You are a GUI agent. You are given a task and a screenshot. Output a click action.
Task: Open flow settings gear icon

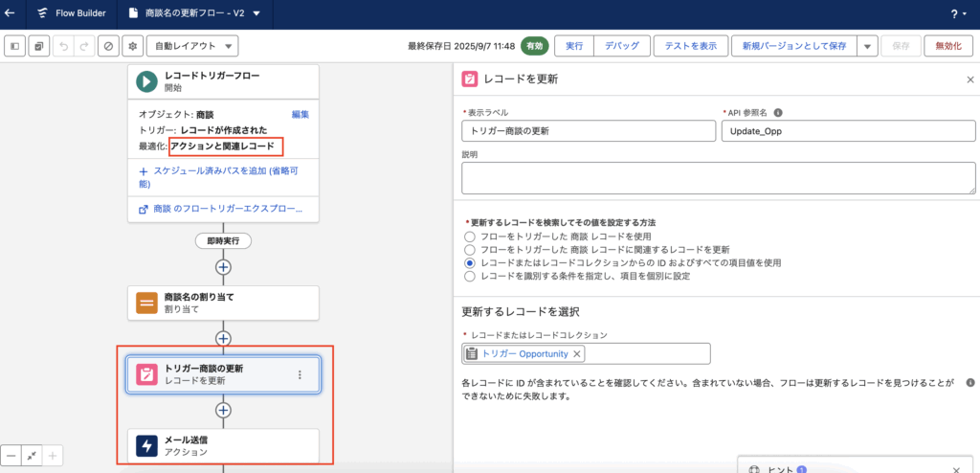point(132,46)
